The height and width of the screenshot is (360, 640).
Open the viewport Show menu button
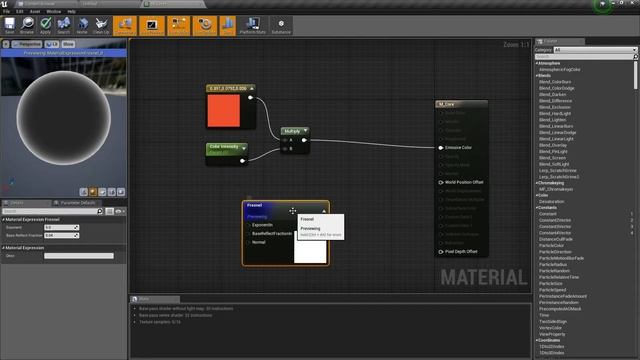tap(68, 44)
